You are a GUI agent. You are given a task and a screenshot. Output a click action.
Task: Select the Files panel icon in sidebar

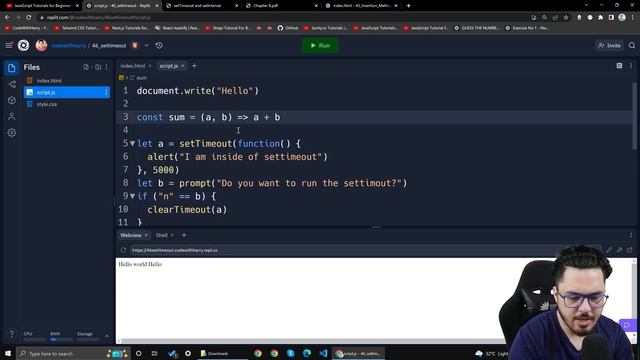[x=11, y=68]
